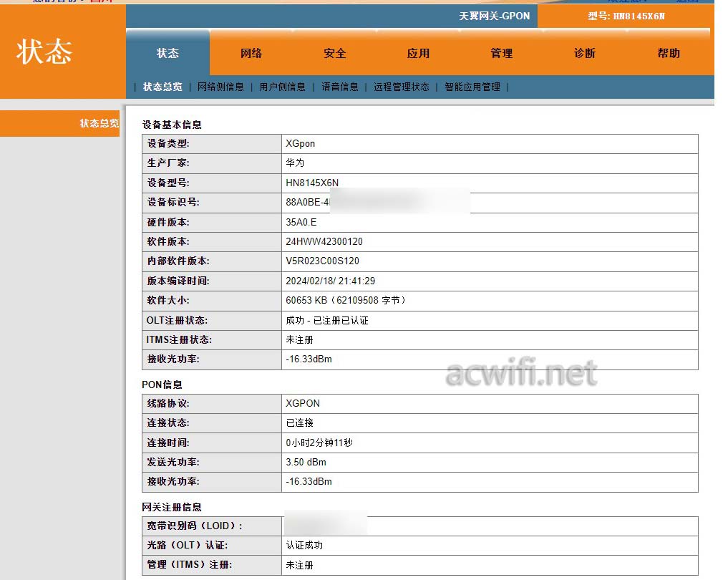
Task: Click compile time 2024/02/18/ 21:41:29
Action: (x=331, y=281)
